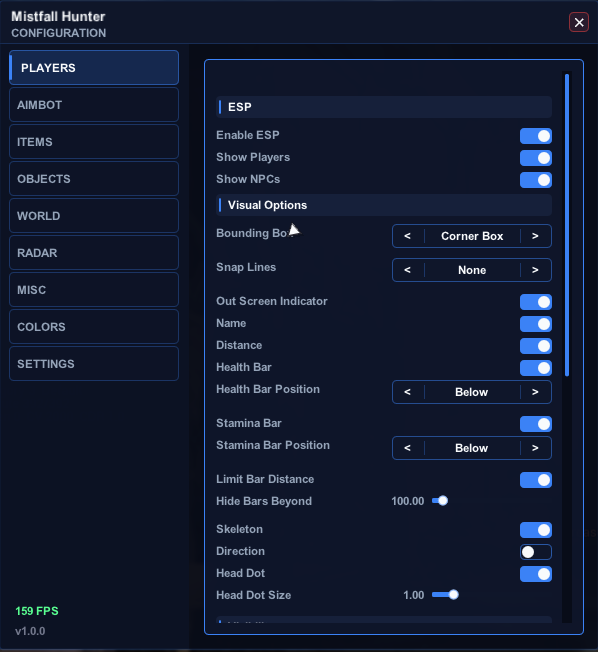Viewport: 598px width, 652px height.
Task: Click the left arrow for Snap Lines
Action: 408,270
